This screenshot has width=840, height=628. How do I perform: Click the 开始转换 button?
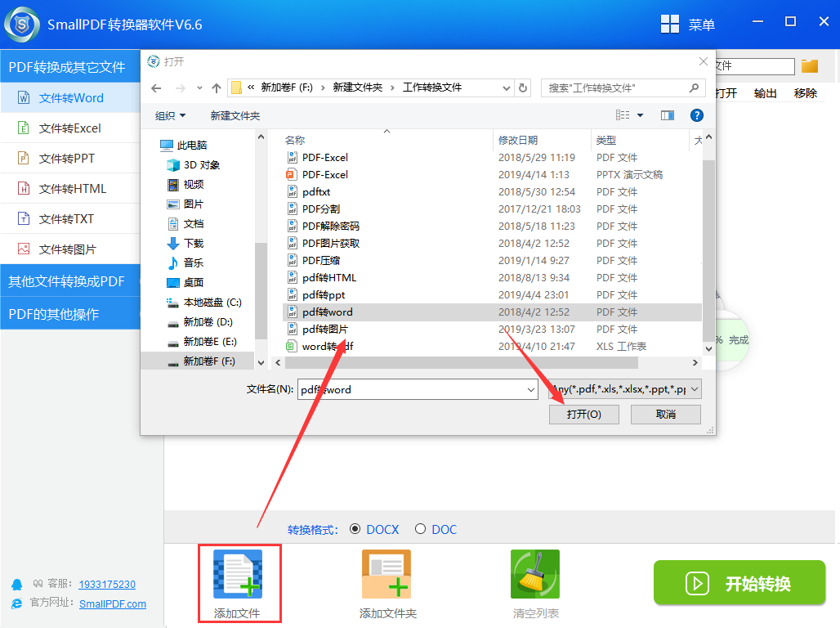(x=739, y=583)
